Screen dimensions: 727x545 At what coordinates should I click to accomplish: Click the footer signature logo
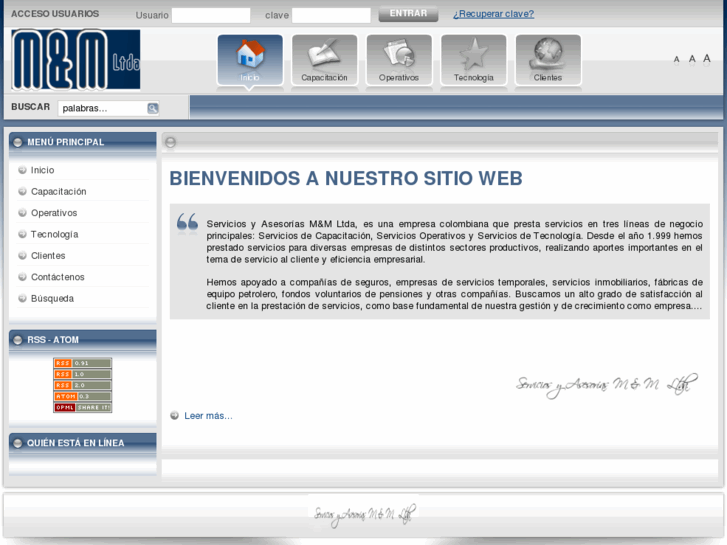pyautogui.click(x=364, y=515)
